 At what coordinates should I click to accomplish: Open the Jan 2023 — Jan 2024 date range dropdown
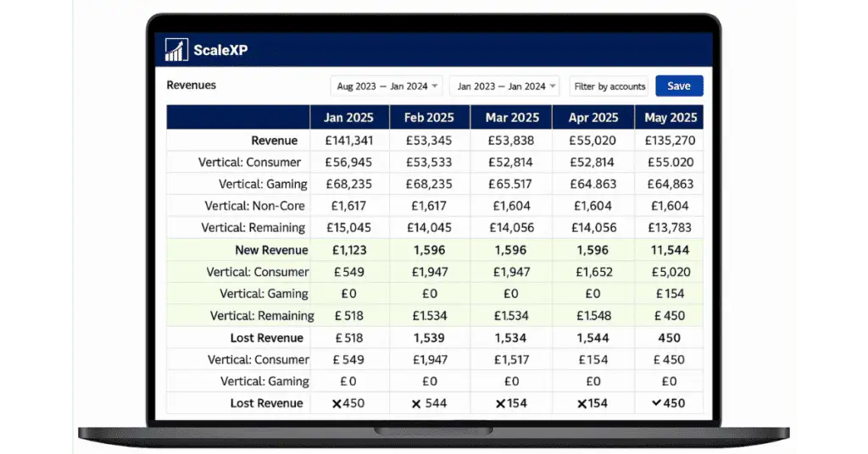[504, 86]
